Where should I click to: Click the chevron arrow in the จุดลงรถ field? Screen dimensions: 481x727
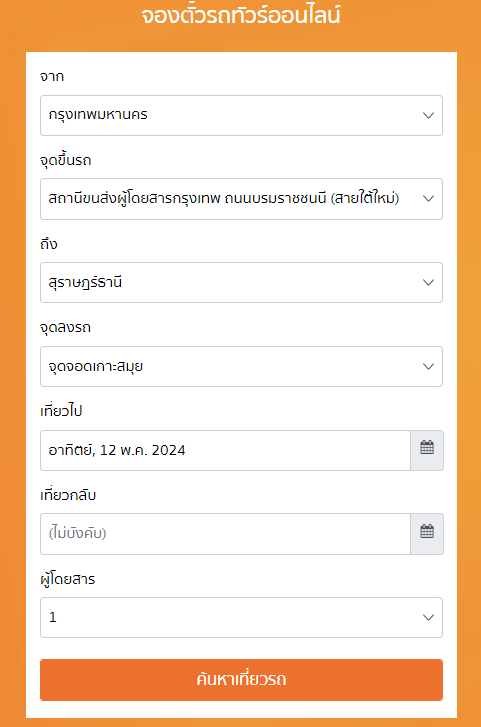[428, 366]
